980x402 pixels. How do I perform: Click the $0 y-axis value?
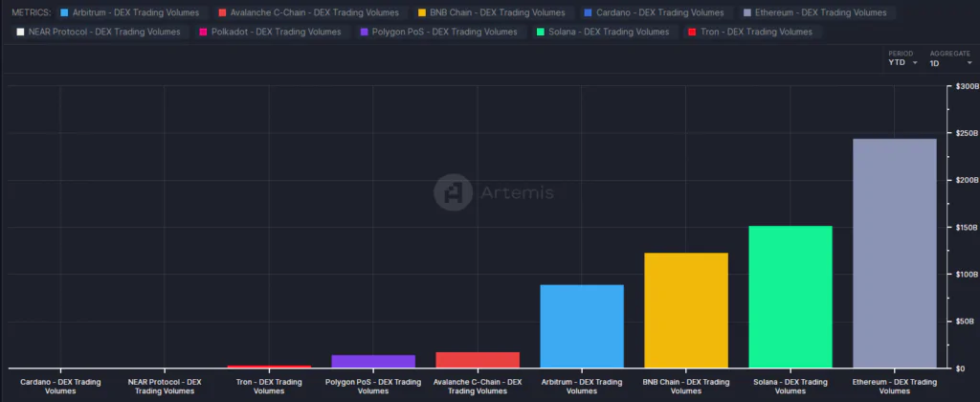[961, 368]
